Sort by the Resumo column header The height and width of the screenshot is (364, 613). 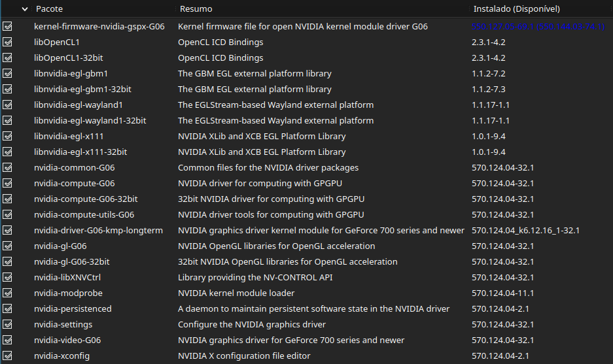pyautogui.click(x=196, y=8)
